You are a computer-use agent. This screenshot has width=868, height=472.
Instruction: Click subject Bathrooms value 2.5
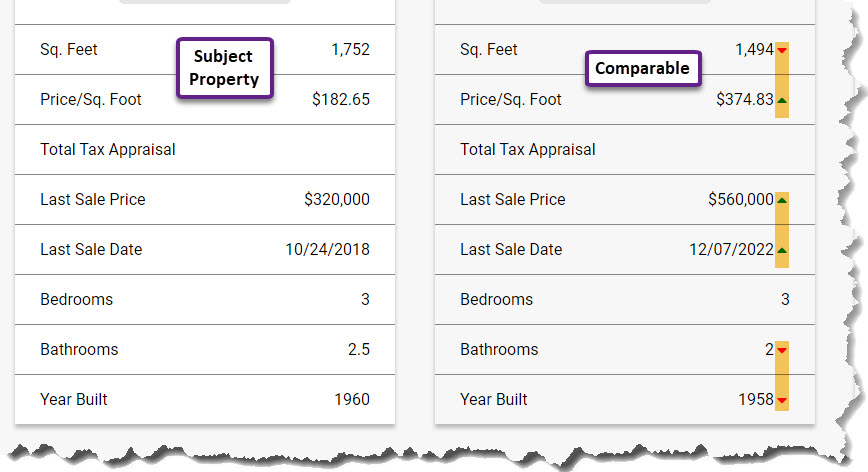[359, 350]
